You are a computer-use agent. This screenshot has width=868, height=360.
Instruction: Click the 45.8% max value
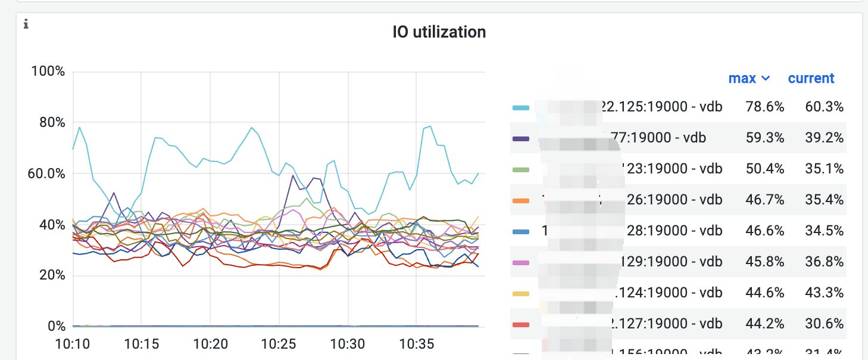pos(764,262)
